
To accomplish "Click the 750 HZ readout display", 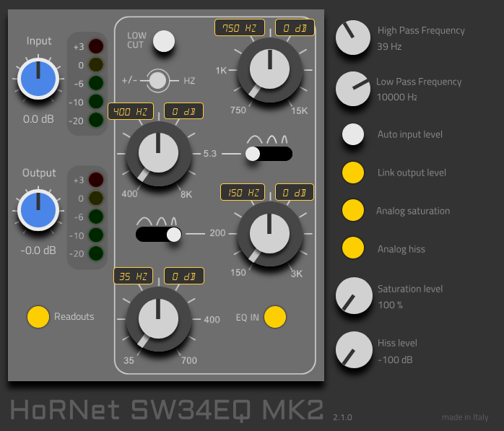I will pos(240,27).
